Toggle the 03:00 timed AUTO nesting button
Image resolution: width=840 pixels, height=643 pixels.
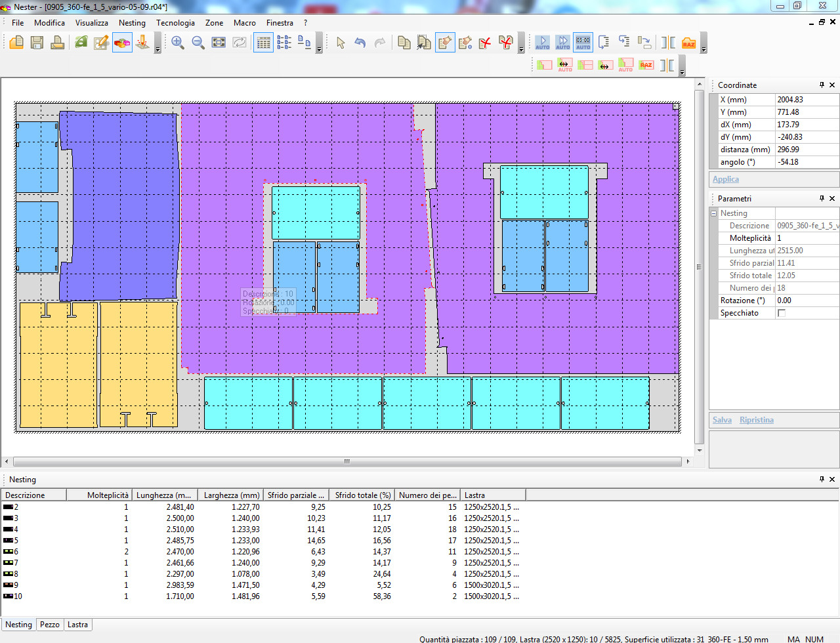tap(583, 43)
